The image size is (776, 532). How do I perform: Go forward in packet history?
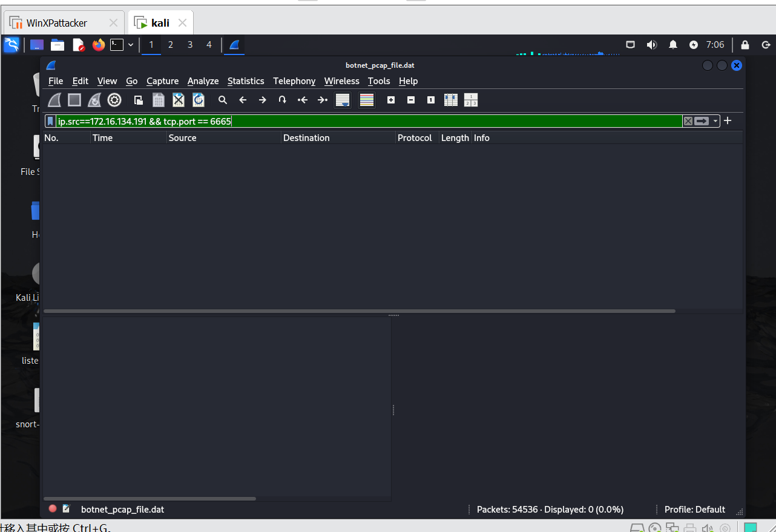pos(263,100)
